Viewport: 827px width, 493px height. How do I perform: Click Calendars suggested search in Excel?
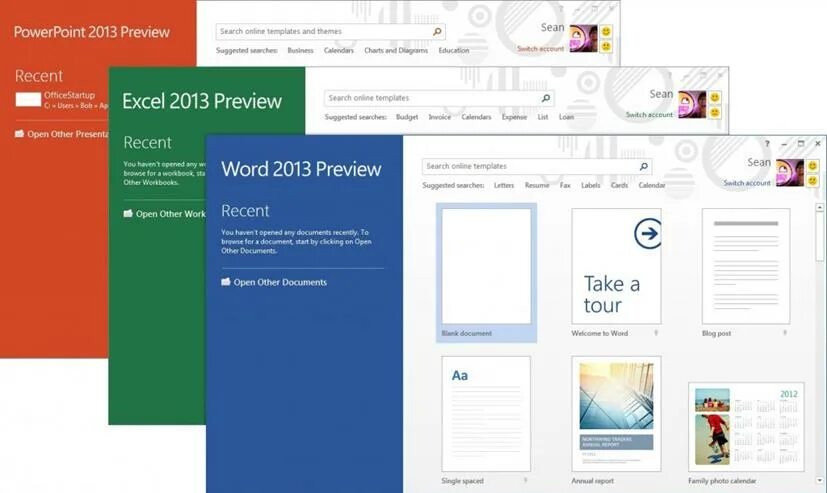point(476,117)
